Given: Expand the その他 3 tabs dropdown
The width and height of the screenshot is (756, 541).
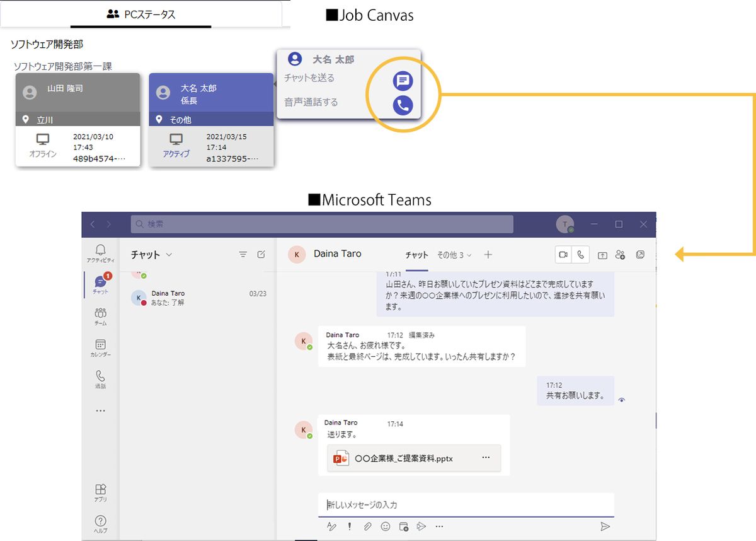Looking at the screenshot, I should pos(455,255).
